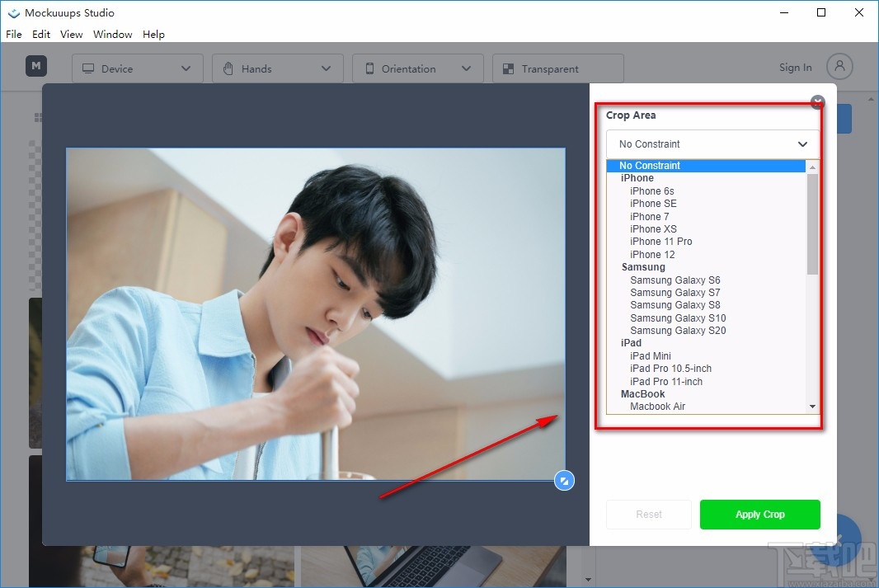
Task: Select Samsung Galaxy S10 from the constraint list
Action: [677, 318]
